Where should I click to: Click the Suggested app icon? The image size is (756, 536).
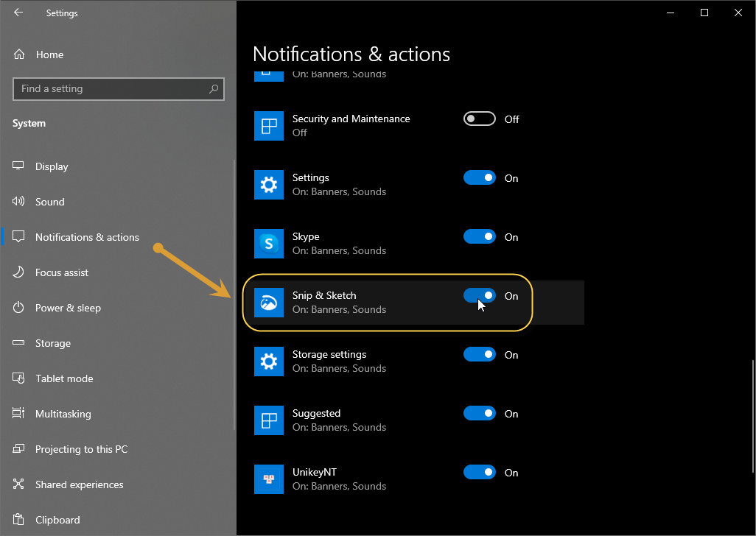tap(268, 420)
